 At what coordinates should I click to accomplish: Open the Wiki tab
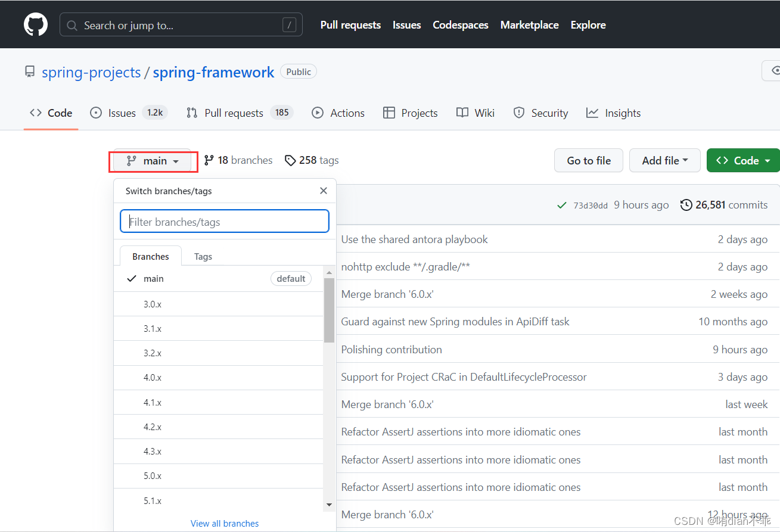tap(476, 113)
